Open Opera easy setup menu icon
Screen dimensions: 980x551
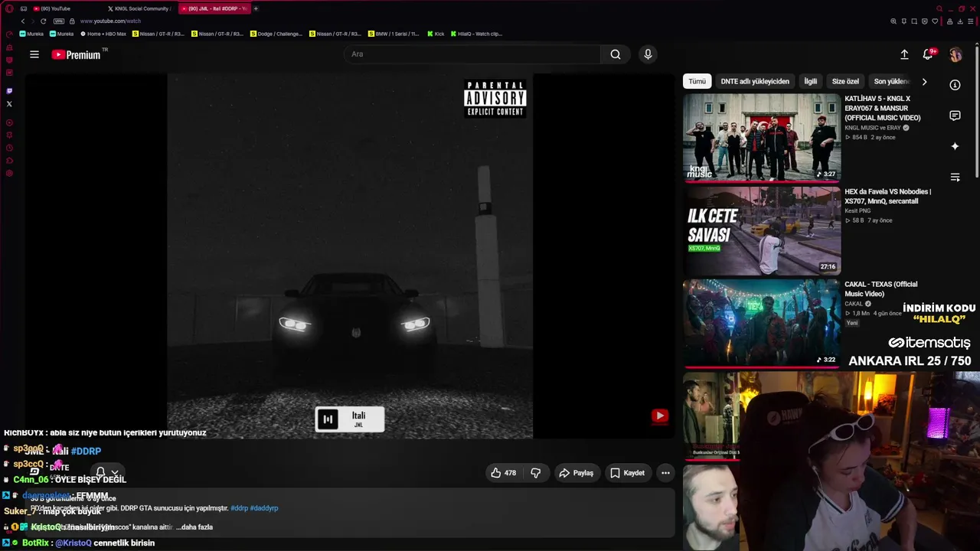pyautogui.click(x=971, y=21)
